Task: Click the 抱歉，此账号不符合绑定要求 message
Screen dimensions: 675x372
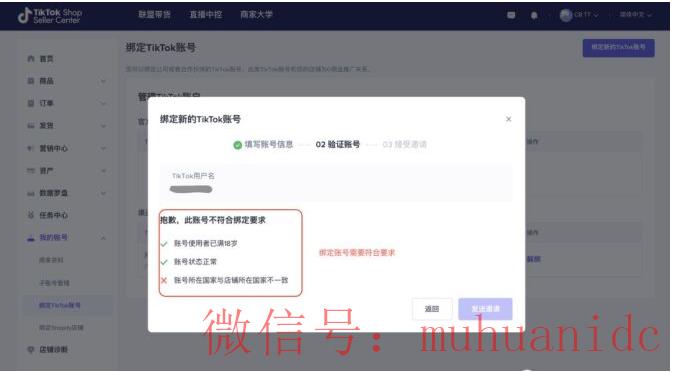Action: coord(213,220)
